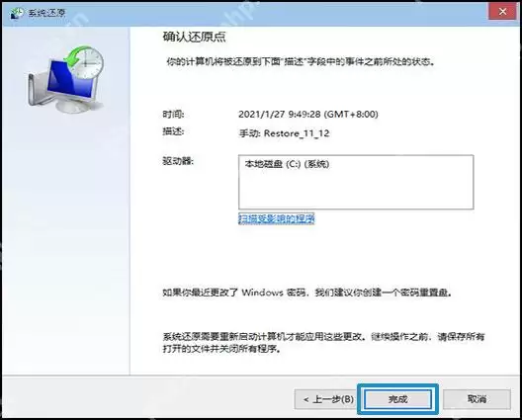Click the 确认还原点 heading
Viewport: 522px width, 420px height.
tap(194, 37)
